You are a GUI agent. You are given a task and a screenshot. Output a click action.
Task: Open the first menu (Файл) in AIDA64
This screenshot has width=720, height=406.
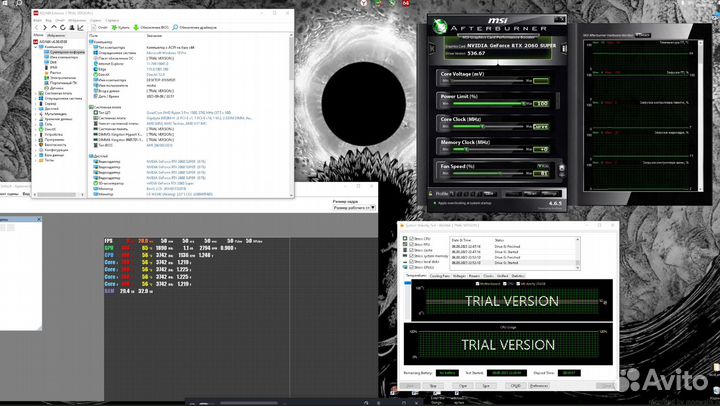pos(37,20)
